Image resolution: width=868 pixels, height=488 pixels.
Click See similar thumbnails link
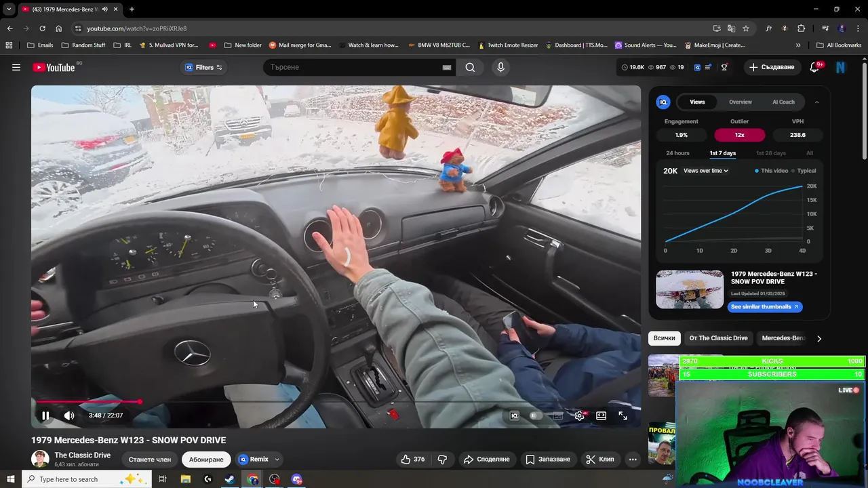pyautogui.click(x=765, y=307)
